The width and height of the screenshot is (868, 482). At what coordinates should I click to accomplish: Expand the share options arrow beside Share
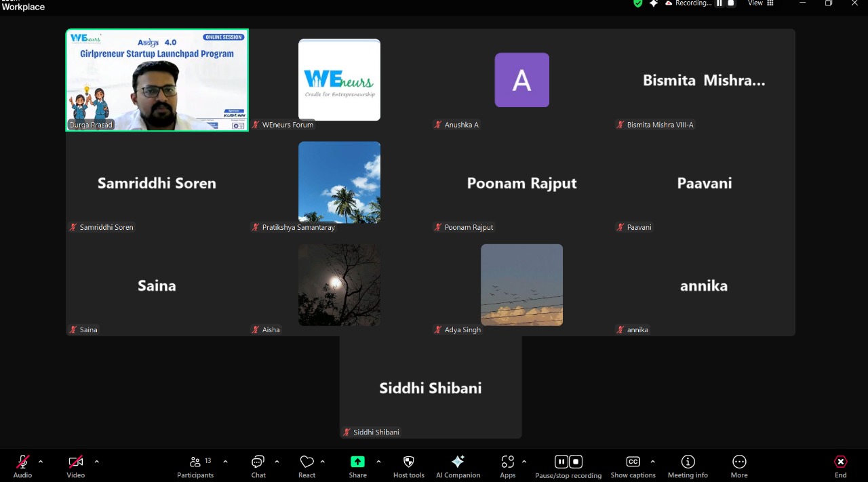tap(378, 462)
